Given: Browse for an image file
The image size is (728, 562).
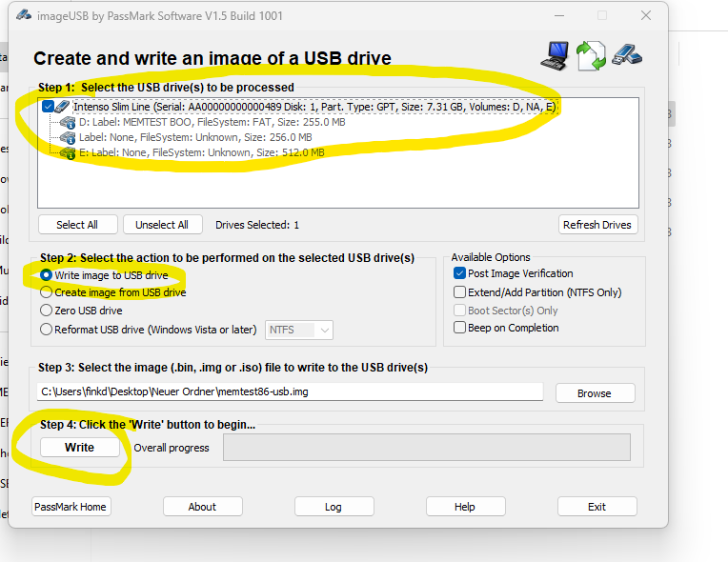Looking at the screenshot, I should point(595,393).
